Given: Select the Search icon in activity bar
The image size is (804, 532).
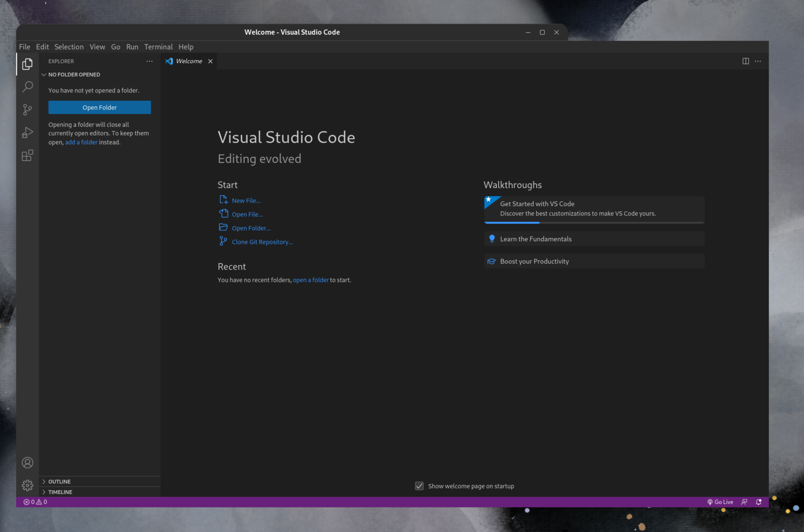Looking at the screenshot, I should click(x=27, y=87).
